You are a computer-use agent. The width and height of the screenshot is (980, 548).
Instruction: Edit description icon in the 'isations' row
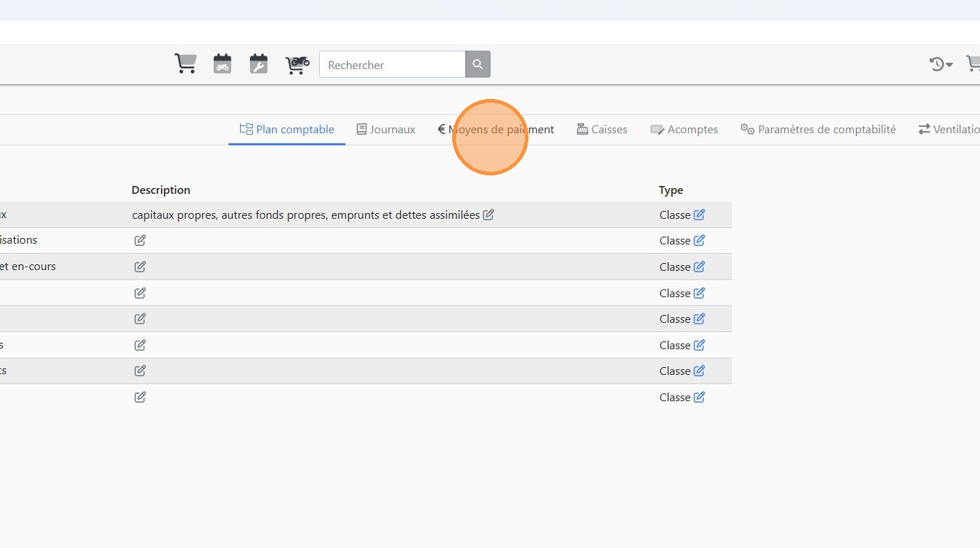coord(140,240)
